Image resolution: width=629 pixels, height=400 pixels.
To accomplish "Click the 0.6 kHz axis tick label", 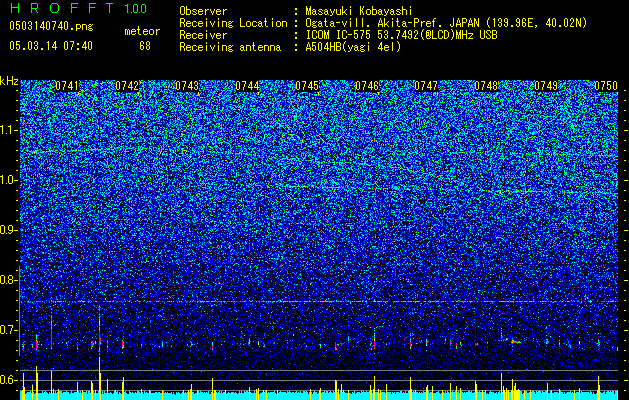I will point(9,380).
